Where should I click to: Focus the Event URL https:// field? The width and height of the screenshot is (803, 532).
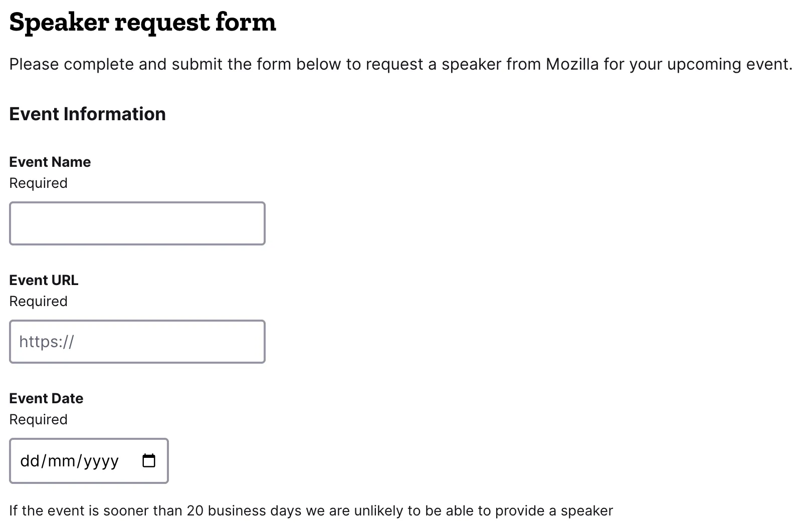click(x=137, y=342)
